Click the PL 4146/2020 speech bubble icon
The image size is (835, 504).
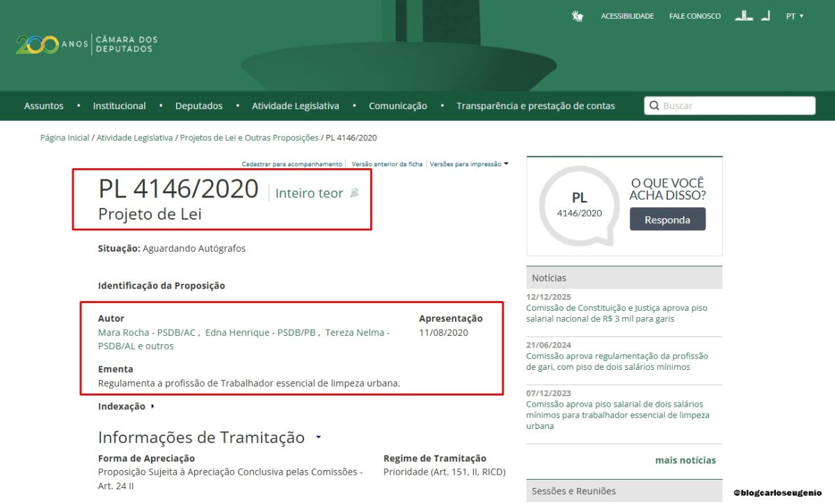click(579, 205)
